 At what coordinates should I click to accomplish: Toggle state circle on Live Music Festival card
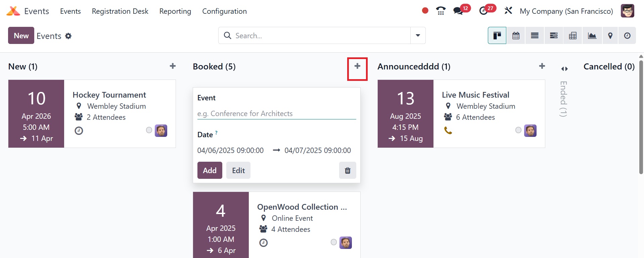[518, 130]
